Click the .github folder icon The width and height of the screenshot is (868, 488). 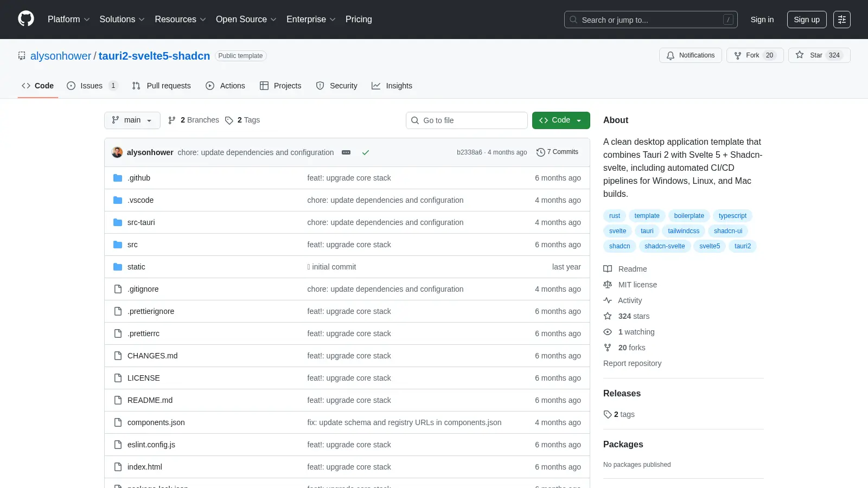click(x=118, y=178)
